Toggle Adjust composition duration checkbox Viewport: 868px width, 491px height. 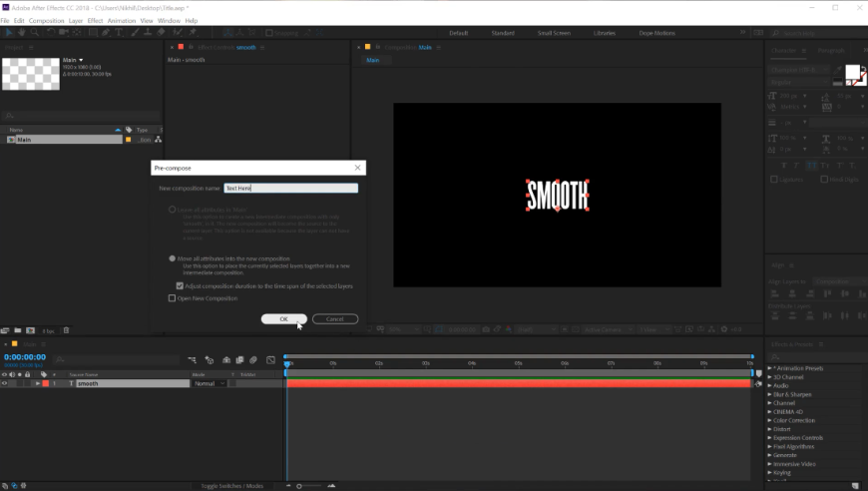click(180, 286)
